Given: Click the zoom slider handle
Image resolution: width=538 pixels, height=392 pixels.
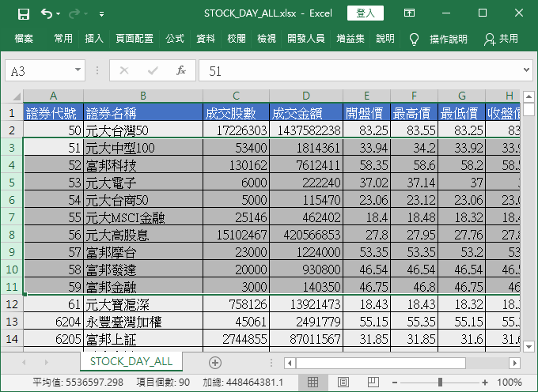Looking at the screenshot, I should (440, 382).
